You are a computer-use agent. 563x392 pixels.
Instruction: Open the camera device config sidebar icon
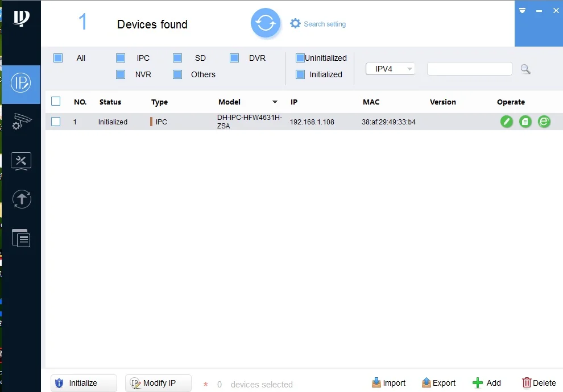click(22, 121)
